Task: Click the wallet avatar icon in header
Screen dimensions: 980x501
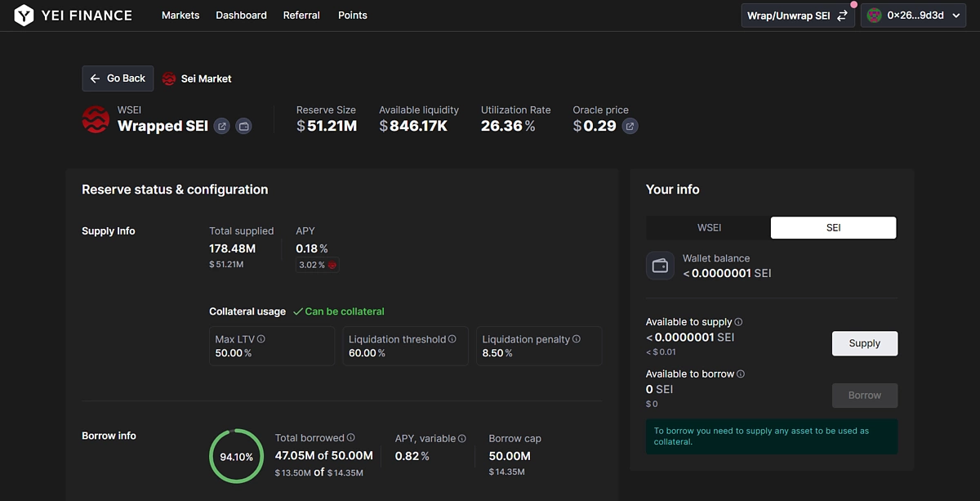Action: click(874, 16)
